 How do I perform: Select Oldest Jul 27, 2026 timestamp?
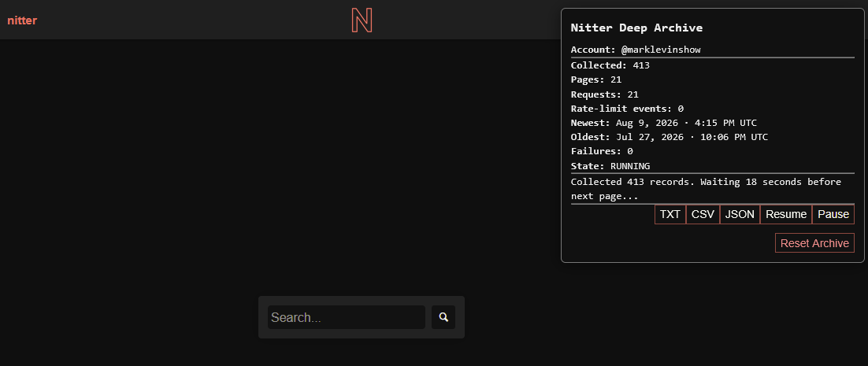tap(692, 137)
